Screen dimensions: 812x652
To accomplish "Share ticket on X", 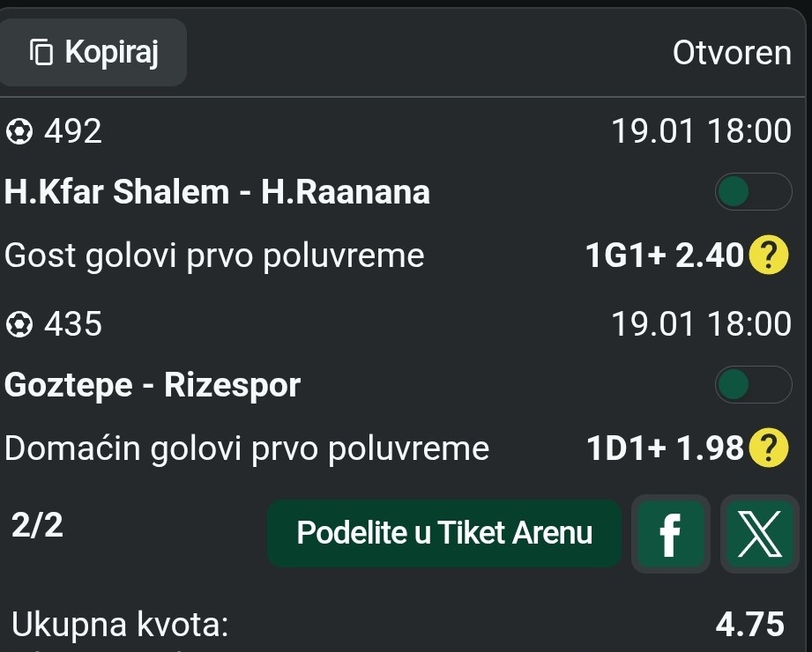I will coord(758,534).
